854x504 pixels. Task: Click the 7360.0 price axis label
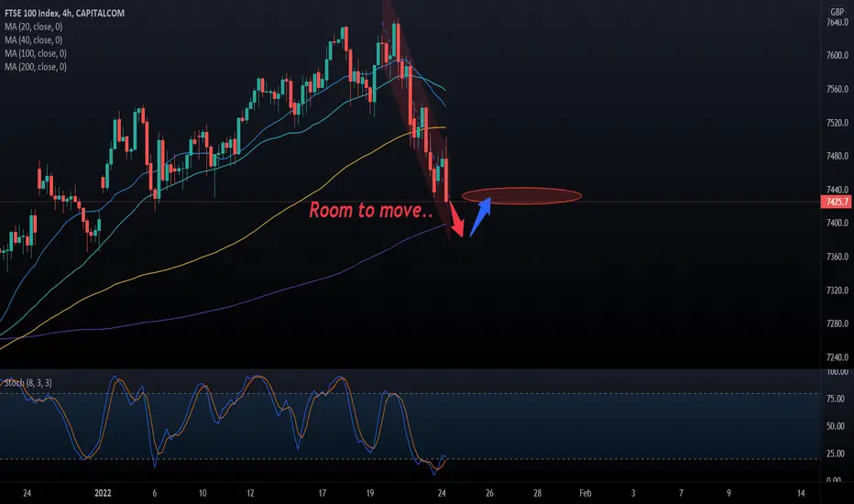click(x=838, y=257)
